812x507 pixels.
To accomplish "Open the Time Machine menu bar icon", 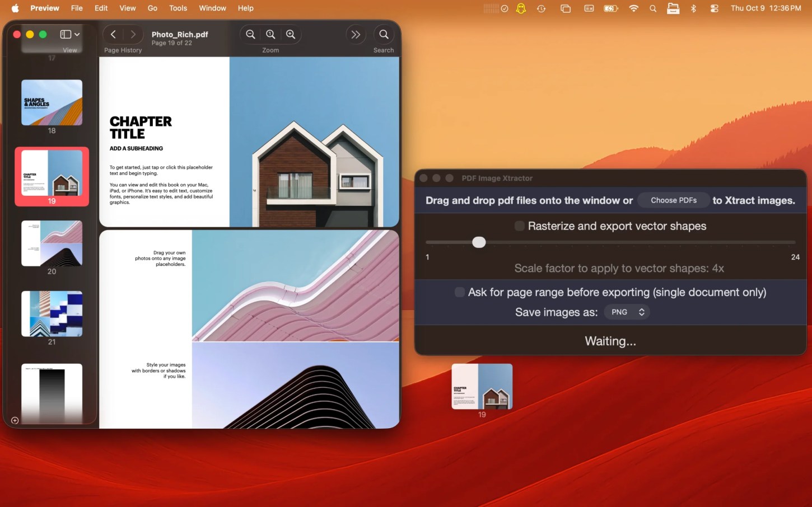I will coord(541,8).
